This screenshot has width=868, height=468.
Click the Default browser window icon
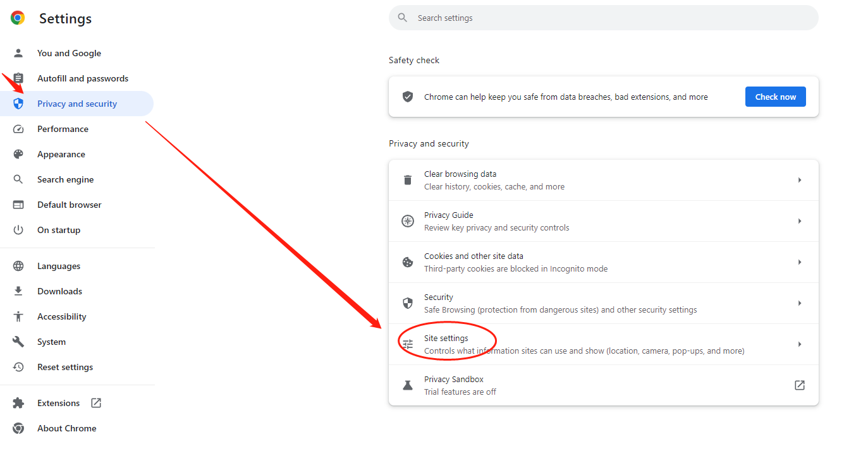[18, 205]
